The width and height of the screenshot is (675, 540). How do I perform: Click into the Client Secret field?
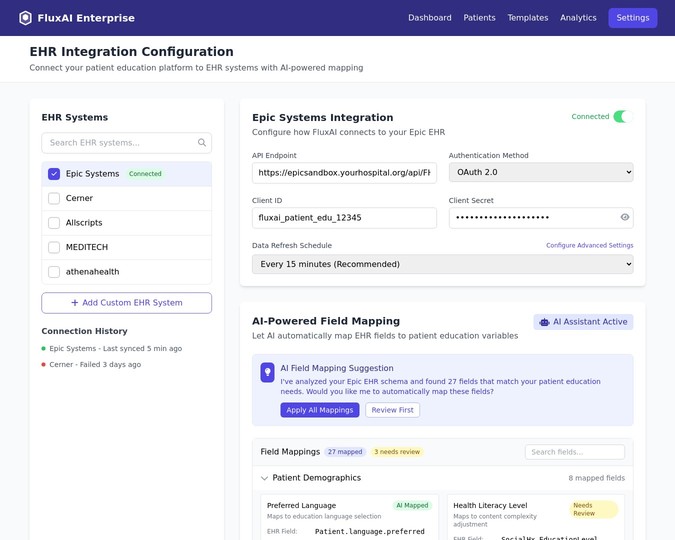pos(541,218)
